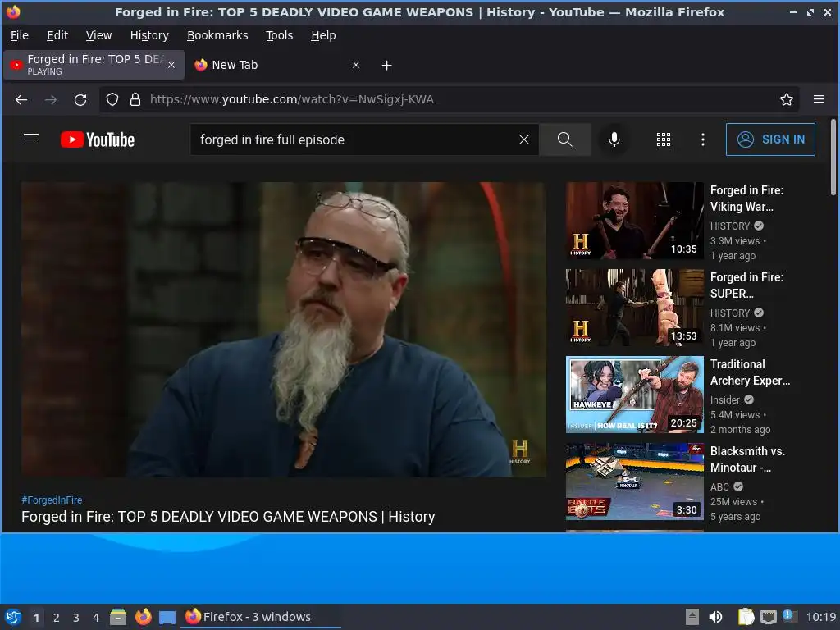Click the video title heading text
This screenshot has height=630, width=840.
(228, 517)
